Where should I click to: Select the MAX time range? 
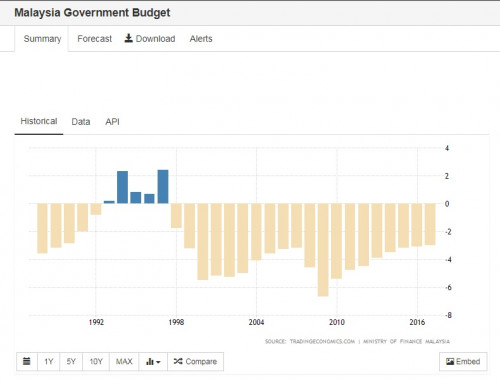(124, 361)
